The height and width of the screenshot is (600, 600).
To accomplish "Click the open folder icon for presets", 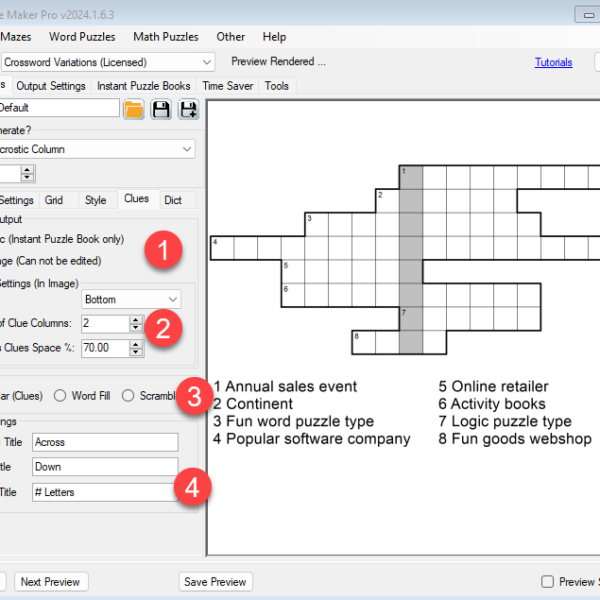I will [x=134, y=109].
